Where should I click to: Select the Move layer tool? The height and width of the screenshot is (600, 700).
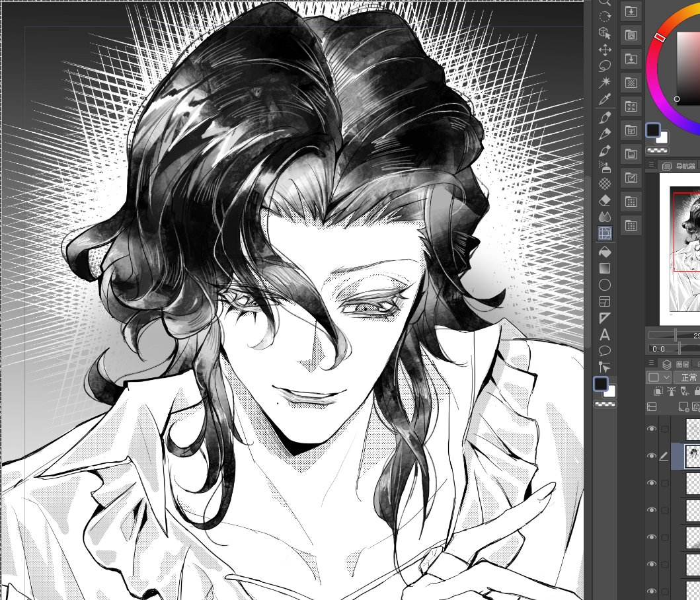pyautogui.click(x=604, y=50)
